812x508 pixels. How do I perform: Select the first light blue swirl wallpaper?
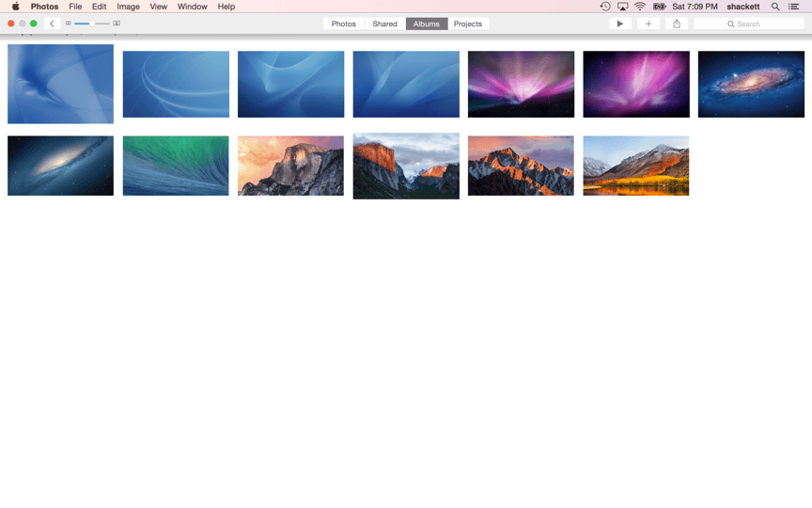pos(60,84)
